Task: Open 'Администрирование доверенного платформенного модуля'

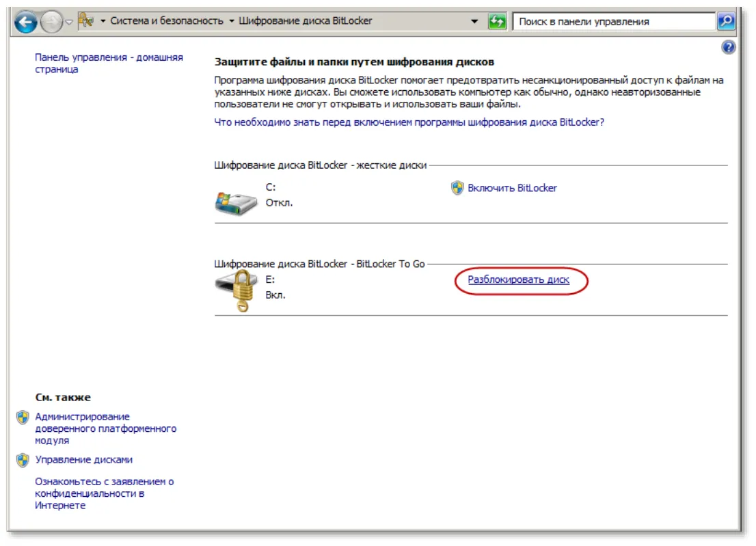Action: tap(105, 428)
